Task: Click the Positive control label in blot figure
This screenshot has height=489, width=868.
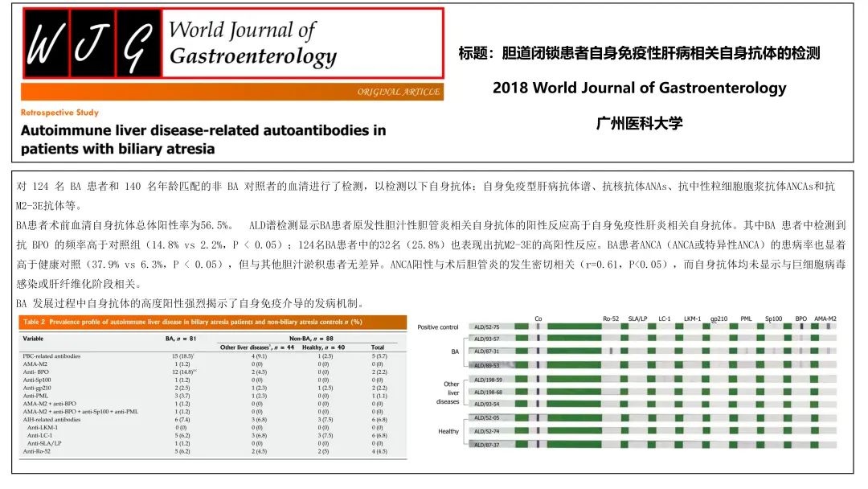Action: tap(440, 327)
